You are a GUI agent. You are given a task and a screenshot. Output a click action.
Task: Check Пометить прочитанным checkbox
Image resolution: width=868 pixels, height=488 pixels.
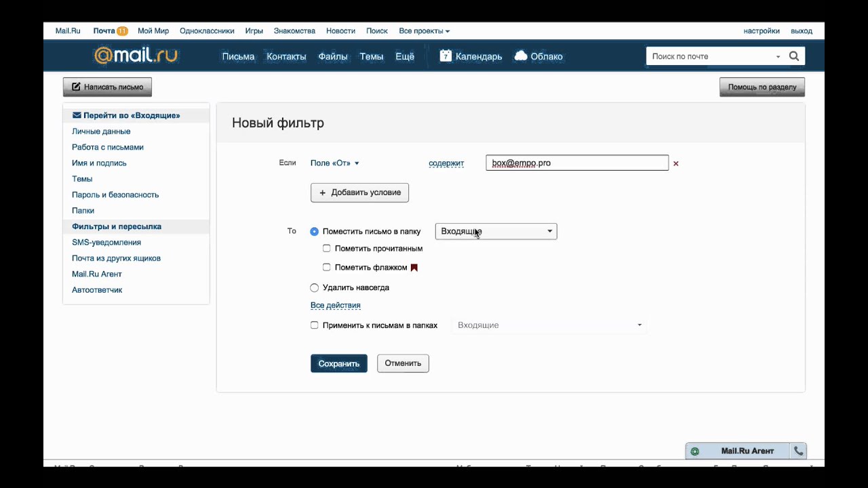326,248
